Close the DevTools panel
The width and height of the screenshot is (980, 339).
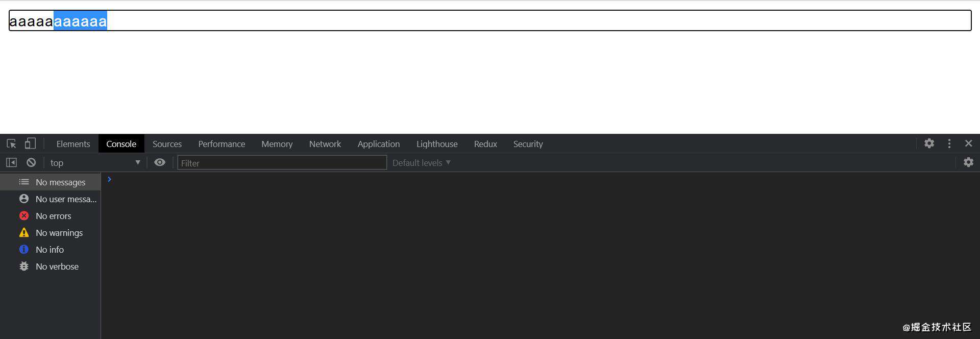[968, 143]
